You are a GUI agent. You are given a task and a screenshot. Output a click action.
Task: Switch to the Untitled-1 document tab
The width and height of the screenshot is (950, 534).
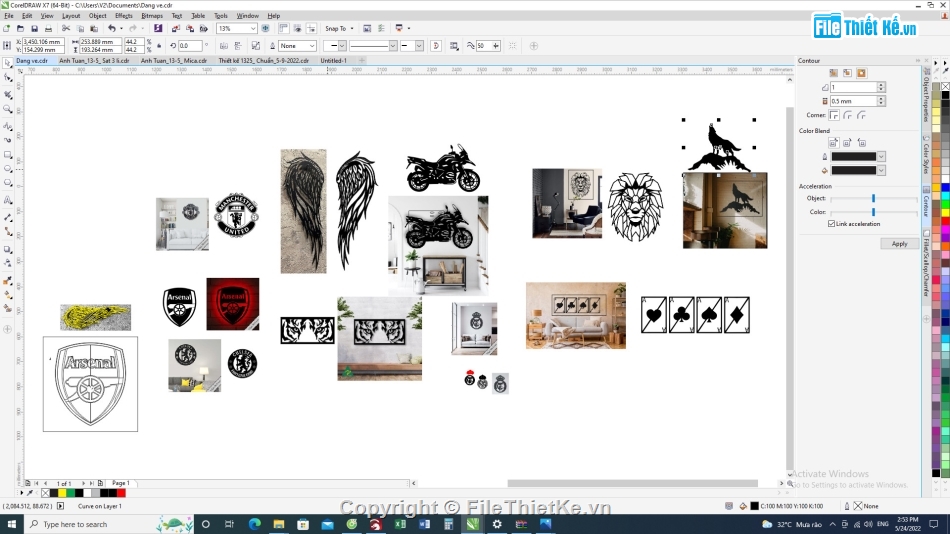(x=333, y=61)
